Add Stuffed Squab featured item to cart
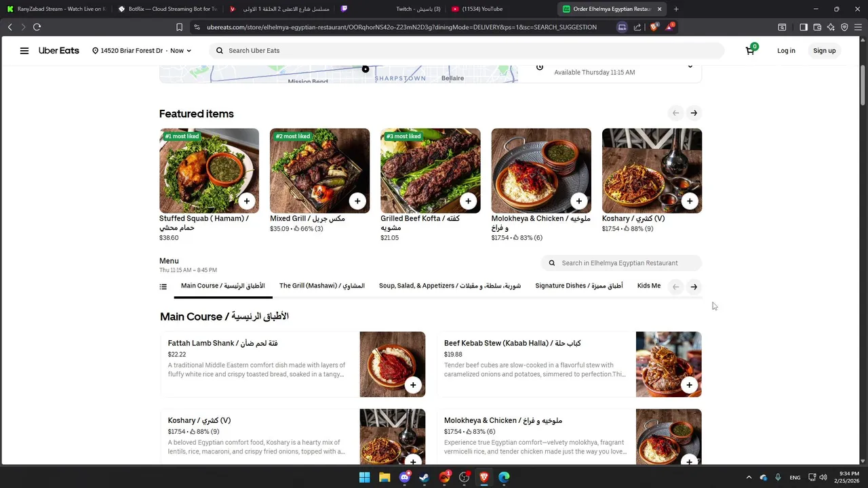 click(x=247, y=201)
